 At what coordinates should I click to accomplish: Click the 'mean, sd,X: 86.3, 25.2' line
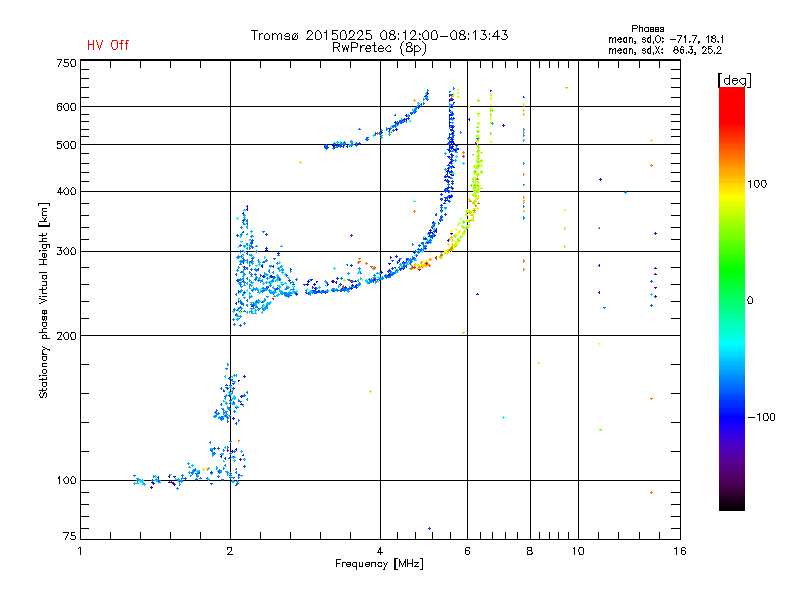pos(665,50)
